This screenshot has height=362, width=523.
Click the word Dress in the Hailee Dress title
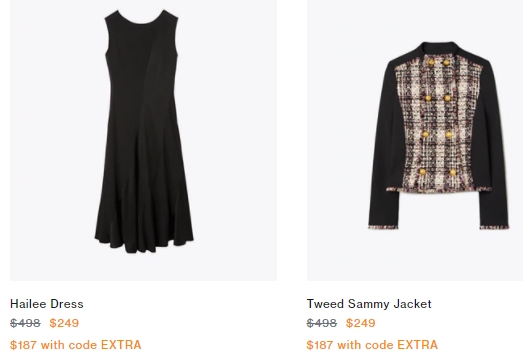pos(67,304)
